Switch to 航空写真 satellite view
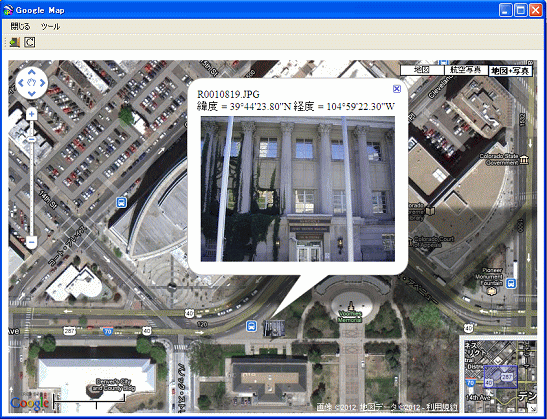The image size is (547, 419). 466,70
